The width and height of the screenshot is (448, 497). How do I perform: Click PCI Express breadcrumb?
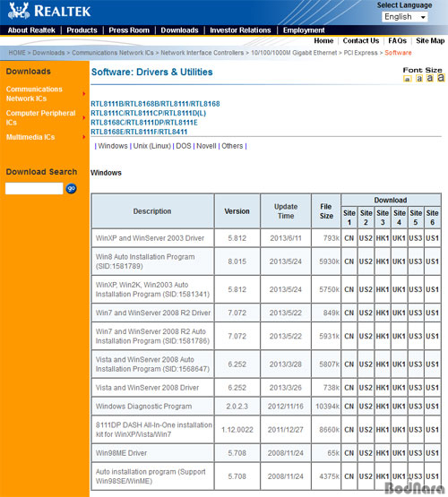360,53
